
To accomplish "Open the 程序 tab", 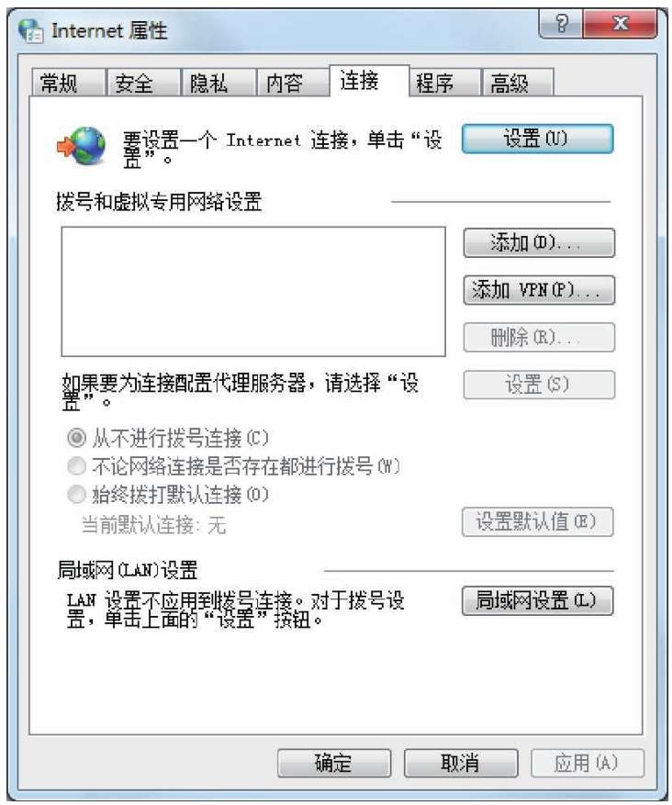I will pyautogui.click(x=444, y=83).
